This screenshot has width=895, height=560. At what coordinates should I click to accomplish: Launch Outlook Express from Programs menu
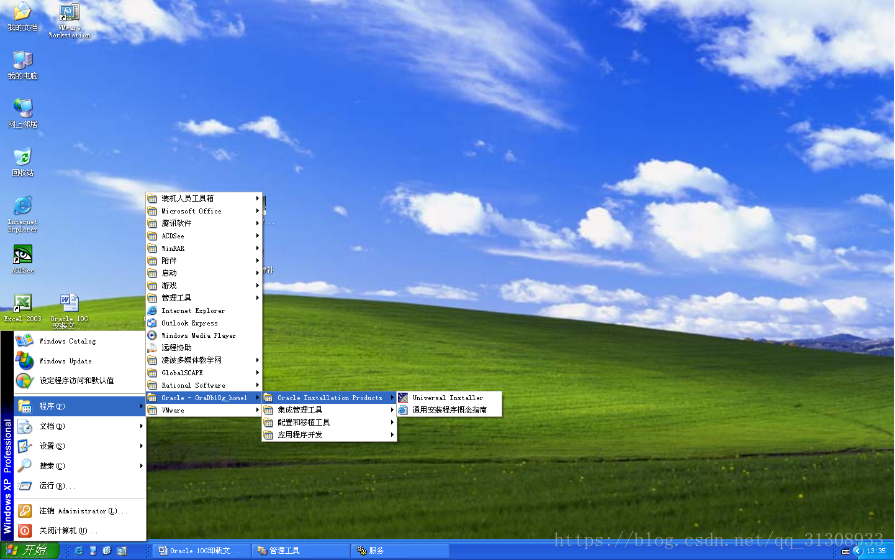point(204,323)
